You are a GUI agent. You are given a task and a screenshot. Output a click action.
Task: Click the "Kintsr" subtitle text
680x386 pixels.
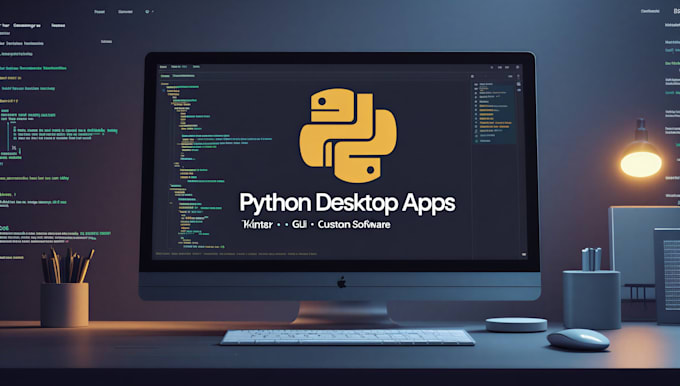pos(258,224)
